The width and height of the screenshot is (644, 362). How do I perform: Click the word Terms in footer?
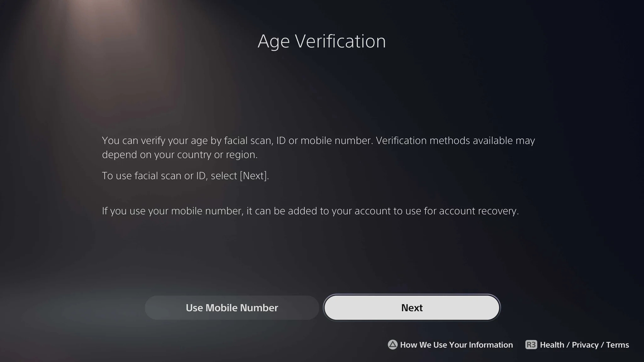[x=618, y=345]
